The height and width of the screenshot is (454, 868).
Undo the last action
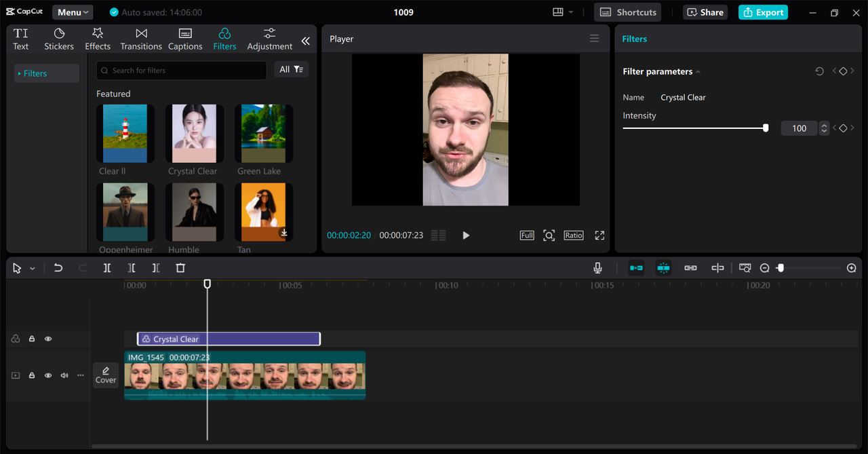click(x=58, y=268)
